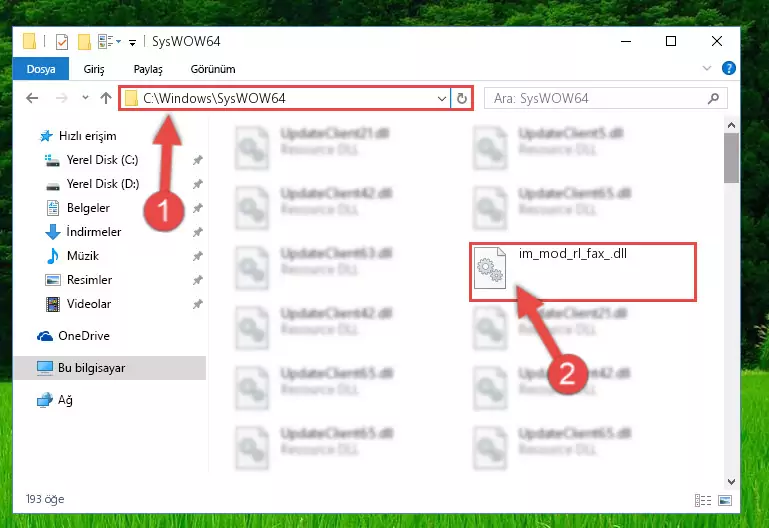This screenshot has width=769, height=528.
Task: Click the scroll up arrow of file list
Action: click(x=731, y=125)
